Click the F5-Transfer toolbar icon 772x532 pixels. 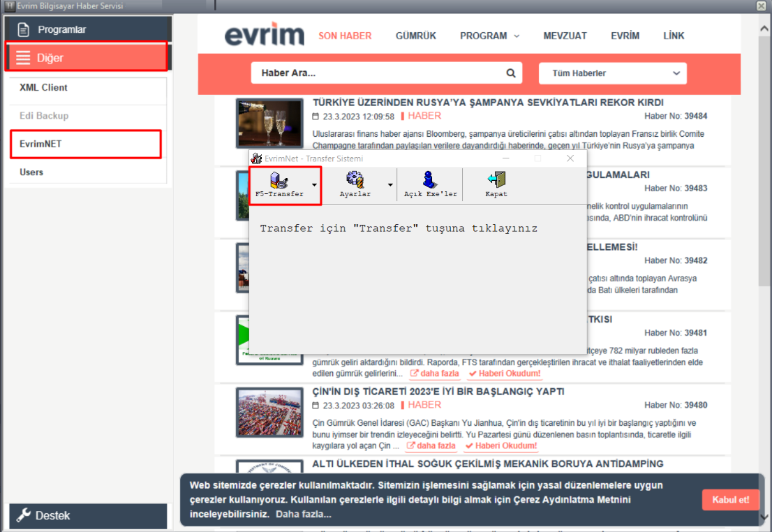tap(279, 181)
